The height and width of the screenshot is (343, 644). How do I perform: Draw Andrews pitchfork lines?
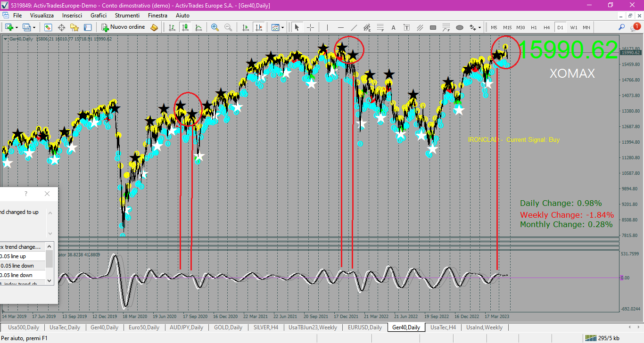(420, 27)
